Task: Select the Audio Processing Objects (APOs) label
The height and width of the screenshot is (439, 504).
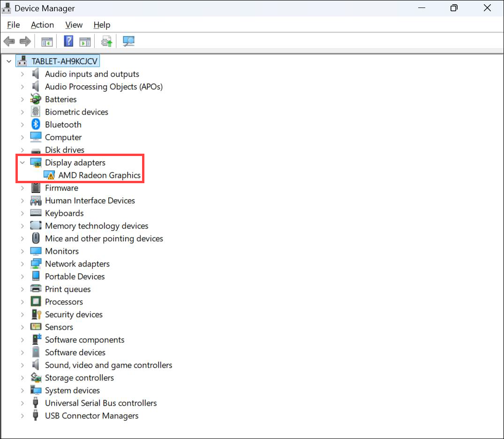Action: 104,86
